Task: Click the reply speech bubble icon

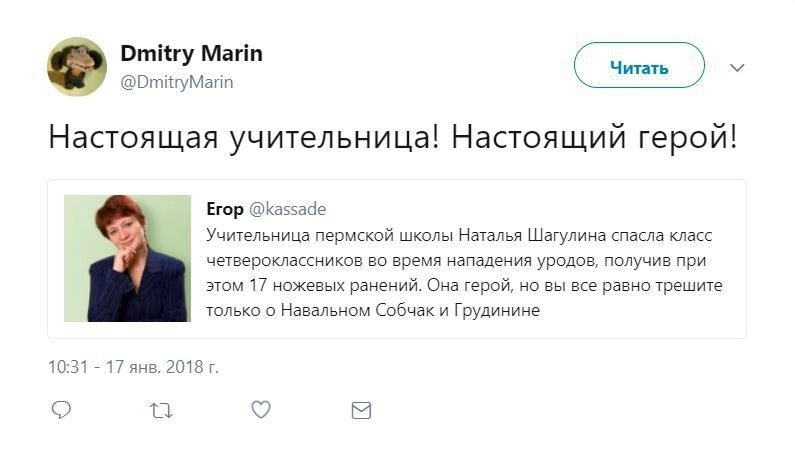Action: coord(61,410)
